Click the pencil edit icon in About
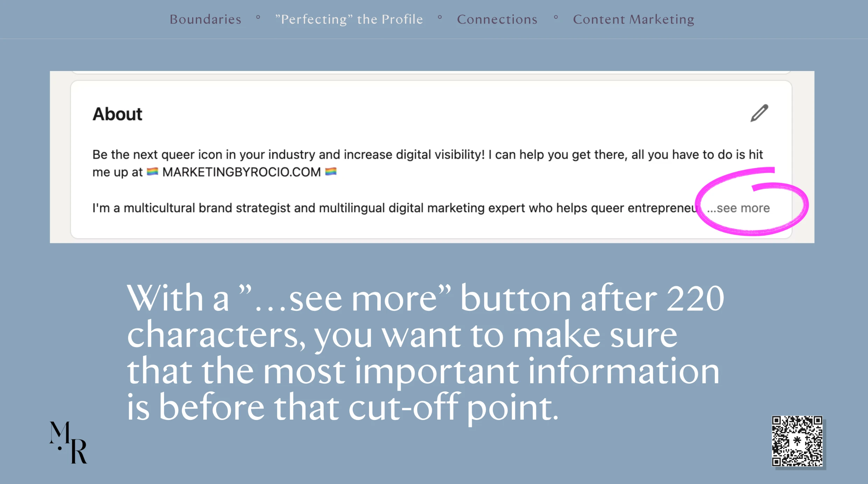 point(759,113)
